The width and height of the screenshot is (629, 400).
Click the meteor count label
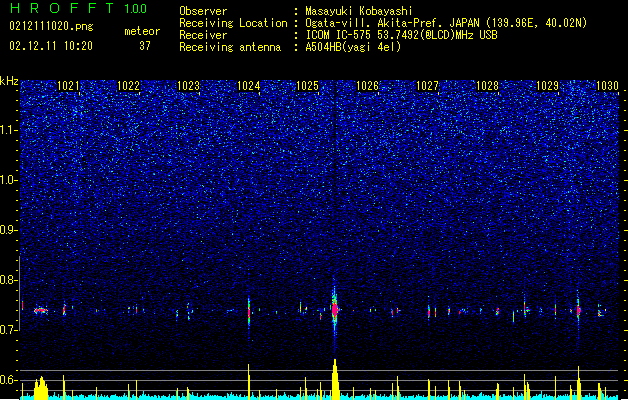(x=142, y=31)
